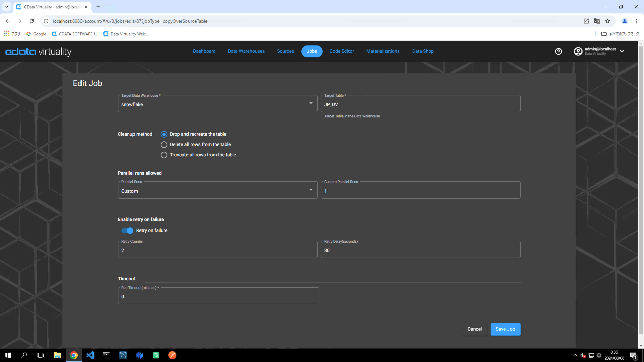Click the Save Job button

tap(505, 329)
